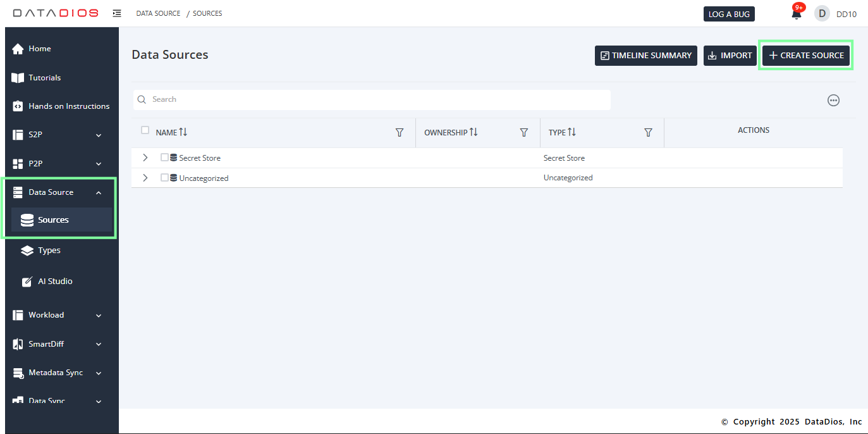Open DATA SOURCE from the breadcrumb

pyautogui.click(x=158, y=13)
